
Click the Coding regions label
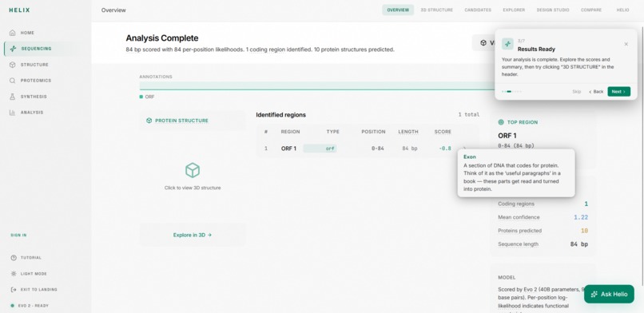coord(516,204)
